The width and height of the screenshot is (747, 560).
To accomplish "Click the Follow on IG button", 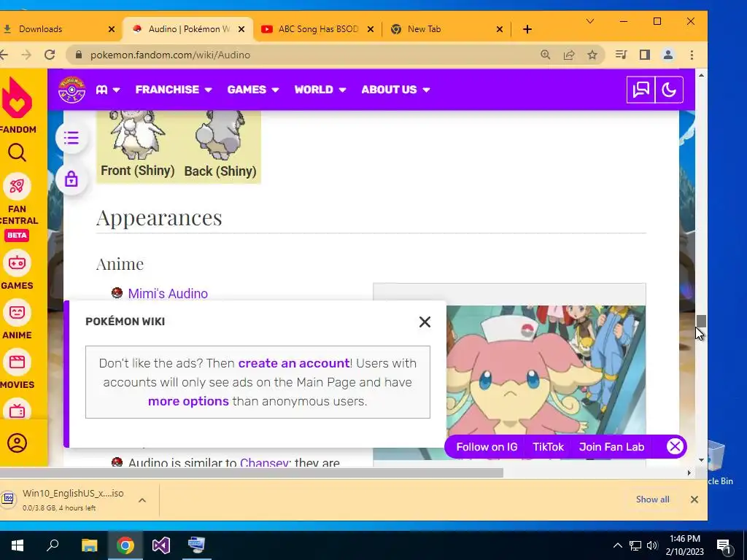I will 487,447.
